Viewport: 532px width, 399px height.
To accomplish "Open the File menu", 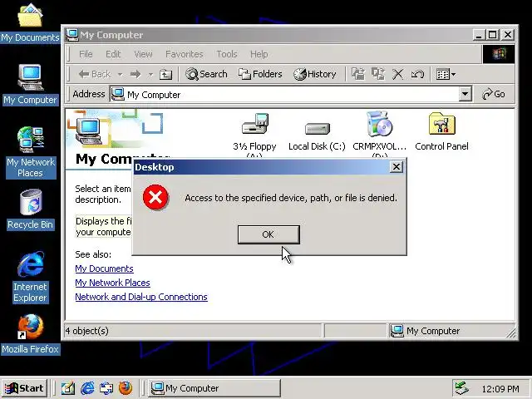I will click(x=86, y=54).
